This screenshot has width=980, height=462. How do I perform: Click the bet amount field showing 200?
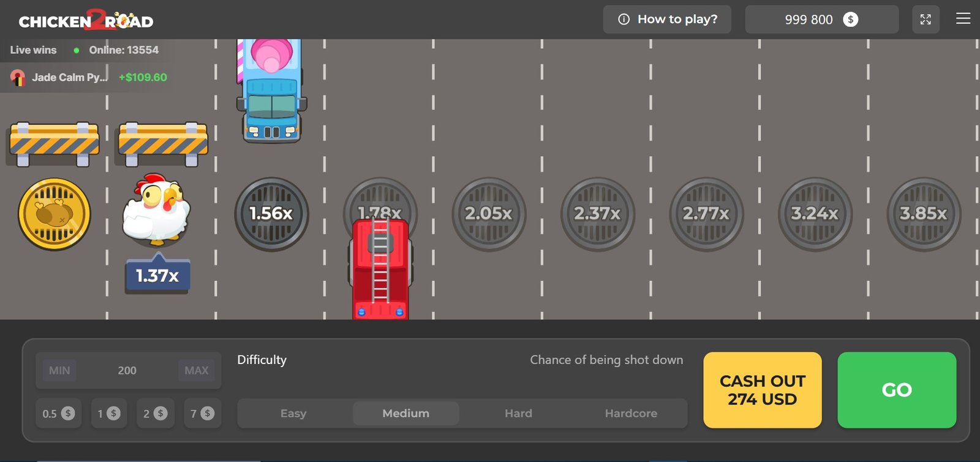point(127,370)
